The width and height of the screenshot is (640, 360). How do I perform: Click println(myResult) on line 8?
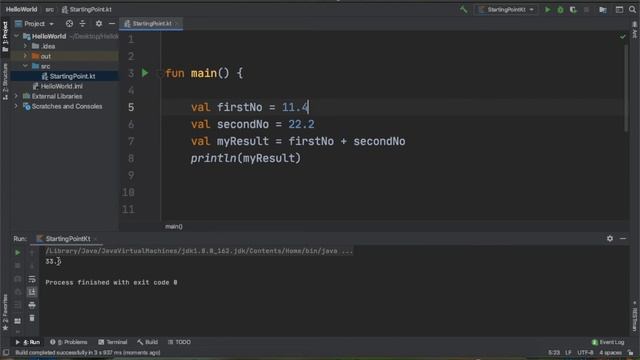tap(245, 158)
